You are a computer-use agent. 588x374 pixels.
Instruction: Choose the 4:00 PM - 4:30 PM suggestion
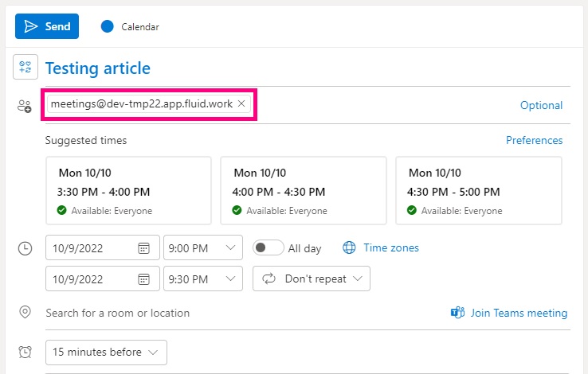[304, 190]
